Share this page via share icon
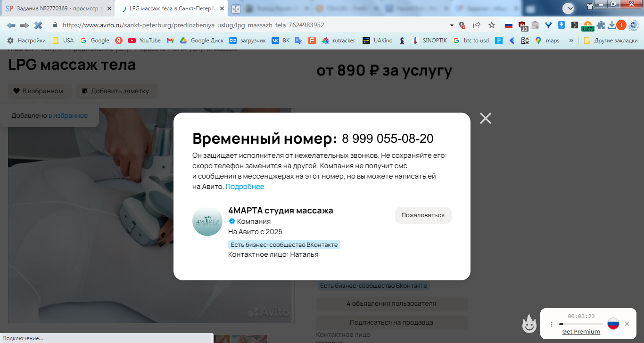Screen dimensions: 644x343 477,25
